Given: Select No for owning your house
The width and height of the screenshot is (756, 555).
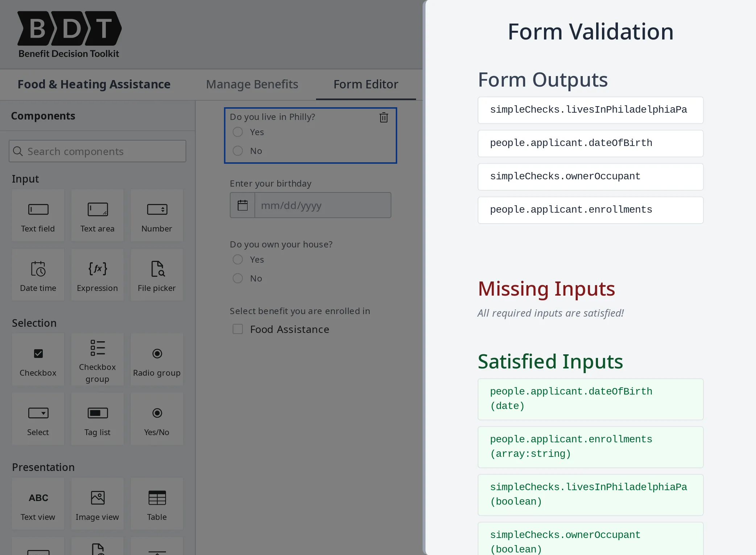Looking at the screenshot, I should click(237, 278).
